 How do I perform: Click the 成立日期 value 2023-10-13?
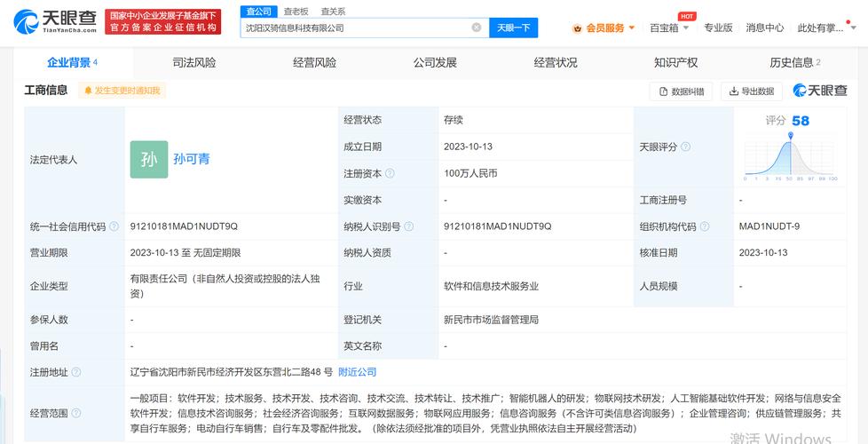[x=468, y=147]
